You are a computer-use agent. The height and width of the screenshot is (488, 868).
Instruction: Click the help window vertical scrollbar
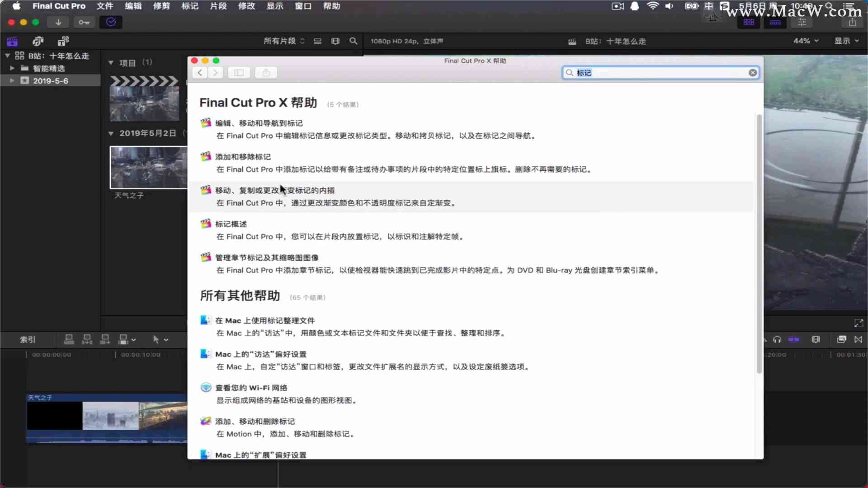click(x=759, y=244)
